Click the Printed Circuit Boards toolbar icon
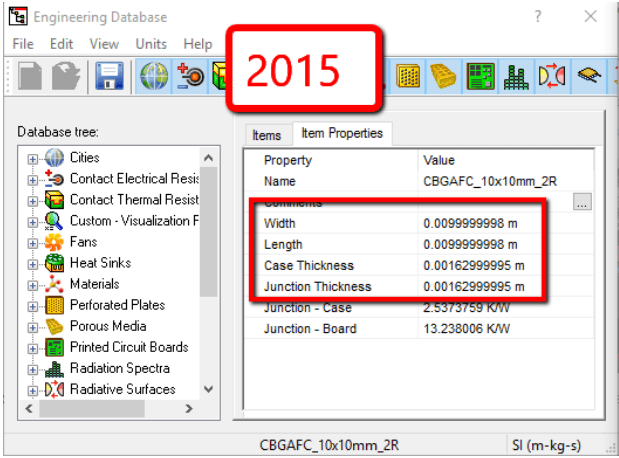 (481, 76)
